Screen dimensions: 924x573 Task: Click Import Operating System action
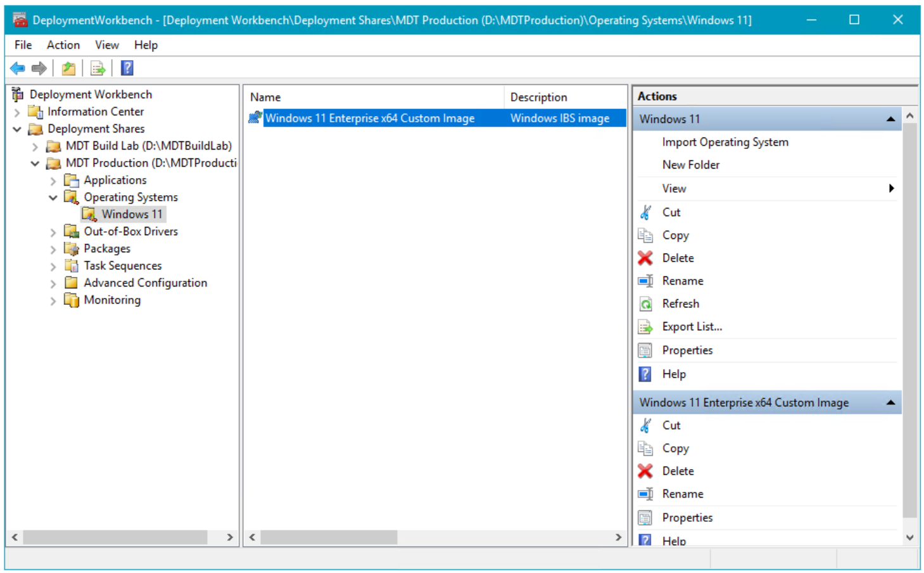(x=725, y=142)
